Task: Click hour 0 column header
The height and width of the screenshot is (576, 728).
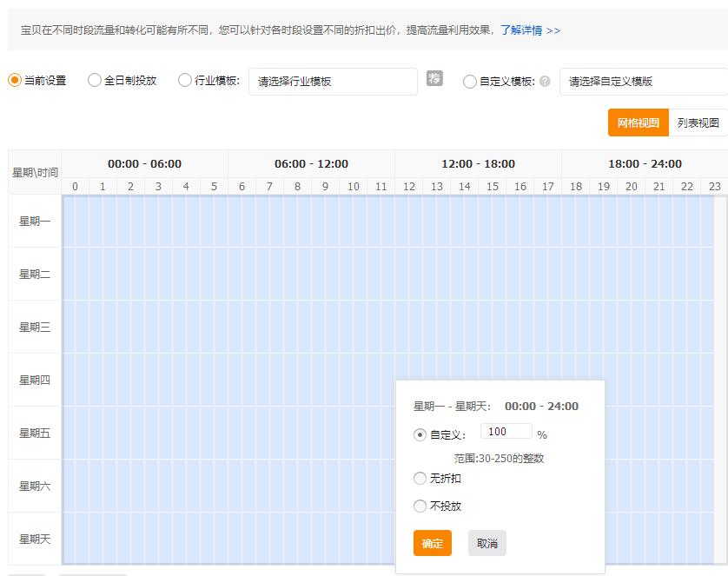Action: coord(76,187)
